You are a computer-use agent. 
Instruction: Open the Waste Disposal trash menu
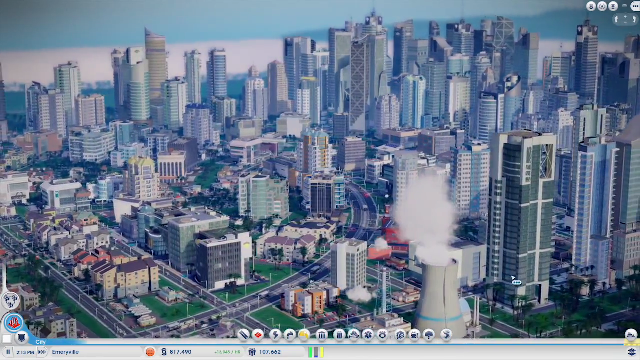[x=339, y=335]
